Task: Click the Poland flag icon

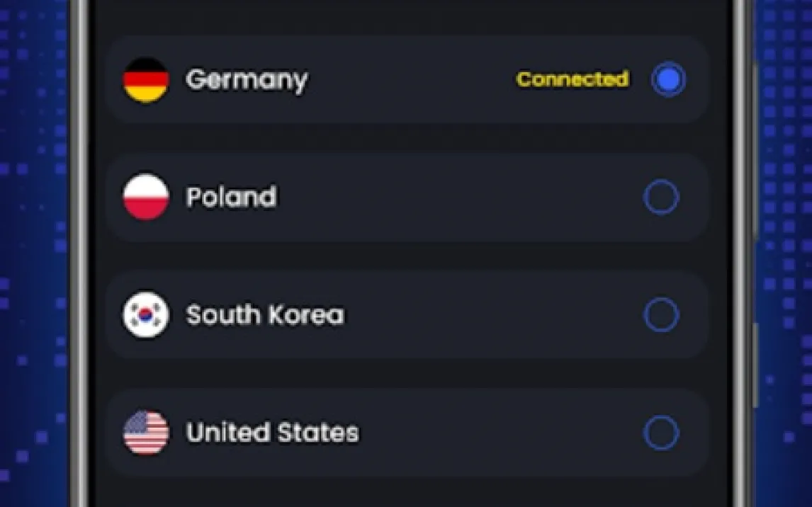Action: coord(146,197)
